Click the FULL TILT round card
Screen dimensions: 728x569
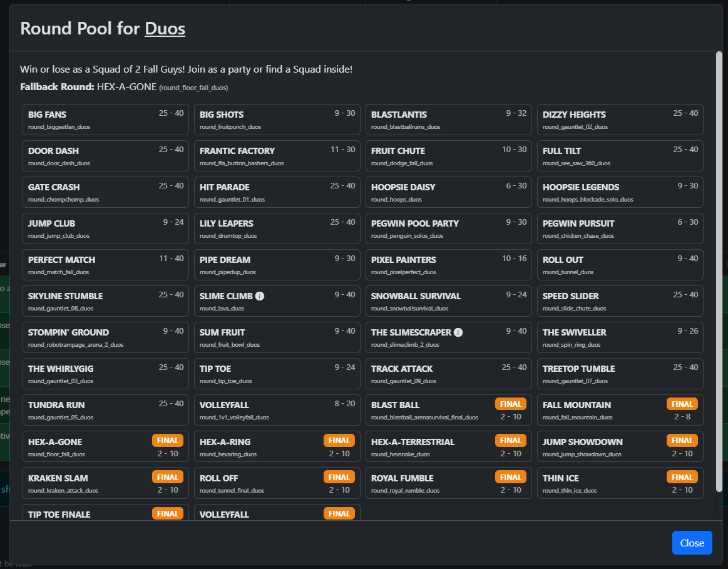click(x=620, y=156)
